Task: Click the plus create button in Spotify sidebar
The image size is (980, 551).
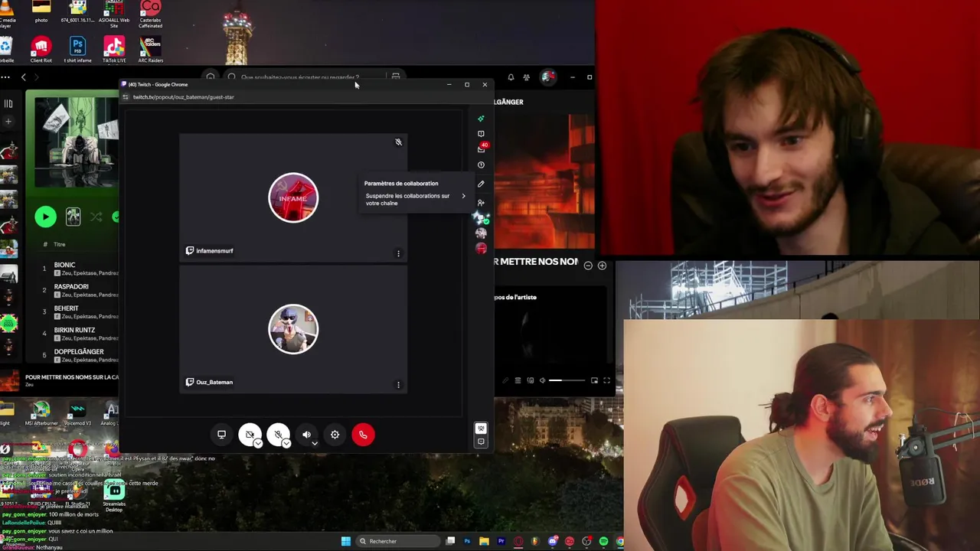Action: point(8,121)
